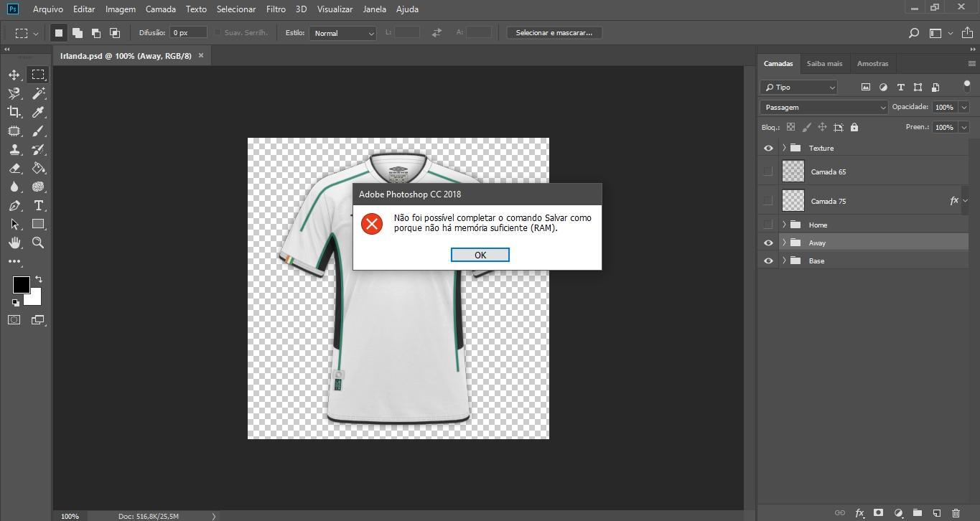Toggle Quick Mask mode

coord(14,320)
